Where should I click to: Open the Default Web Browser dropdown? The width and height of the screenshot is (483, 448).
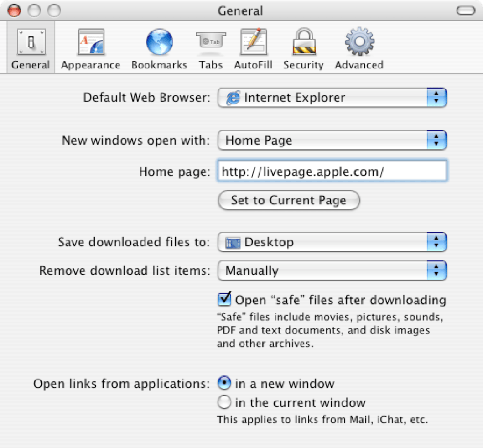tap(332, 98)
